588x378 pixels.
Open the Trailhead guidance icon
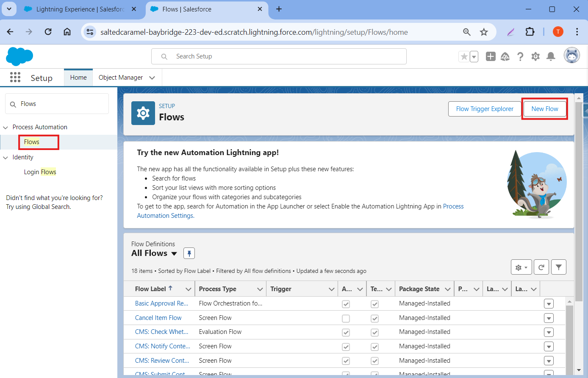505,56
